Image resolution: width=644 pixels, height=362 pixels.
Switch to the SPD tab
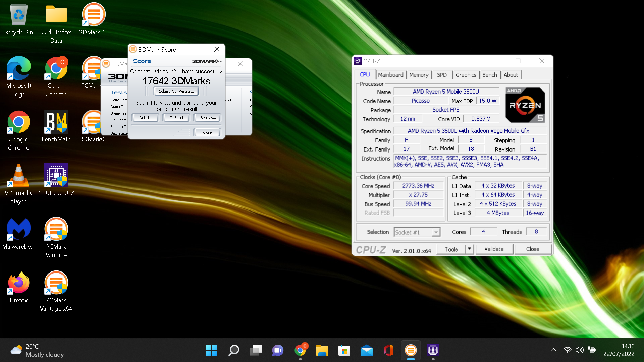pos(442,75)
